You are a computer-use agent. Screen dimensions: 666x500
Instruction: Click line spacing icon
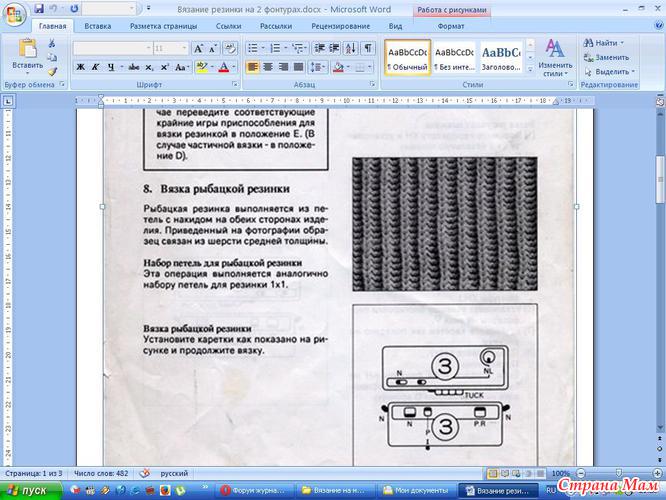(316, 67)
